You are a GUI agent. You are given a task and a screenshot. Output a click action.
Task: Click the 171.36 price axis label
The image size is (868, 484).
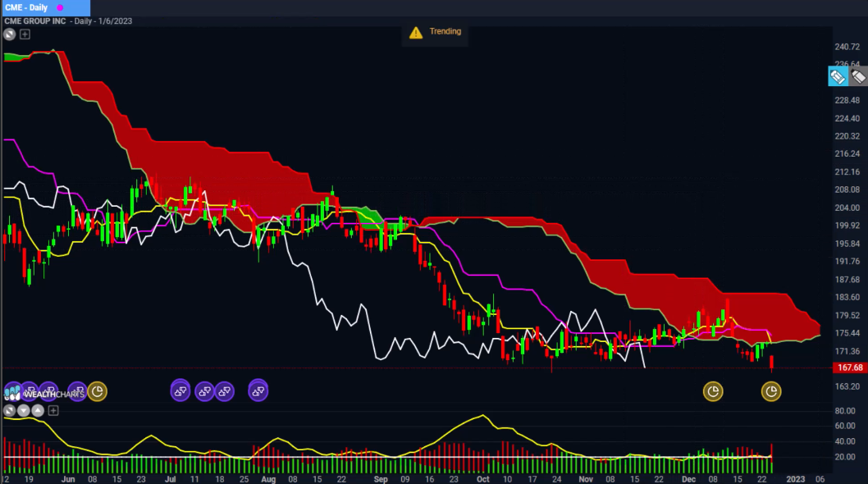pos(847,351)
